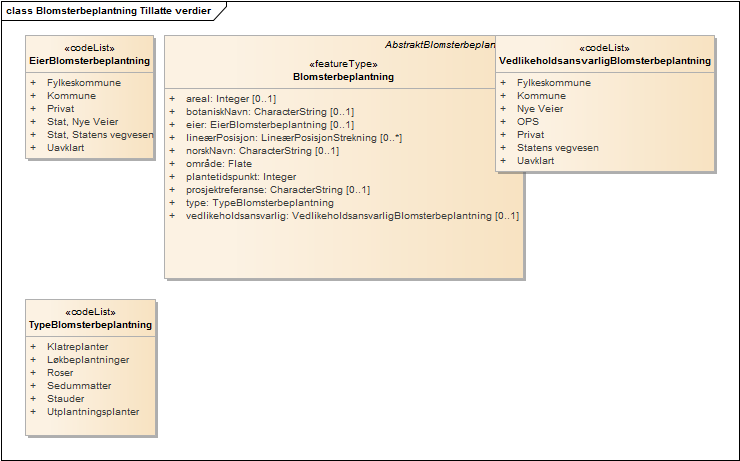Image resolution: width=740 pixels, height=461 pixels.
Task: Click the plus icon beside 'Roser'
Action: tap(33, 372)
